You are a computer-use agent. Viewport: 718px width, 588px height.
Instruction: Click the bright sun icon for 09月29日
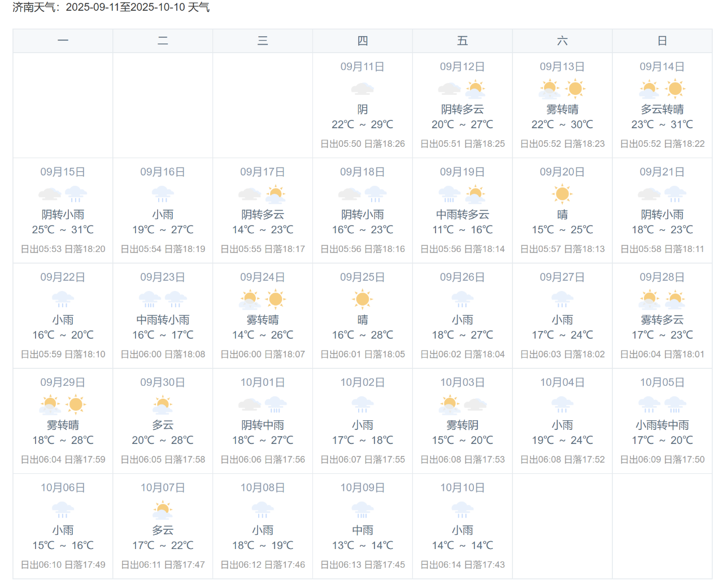76,404
